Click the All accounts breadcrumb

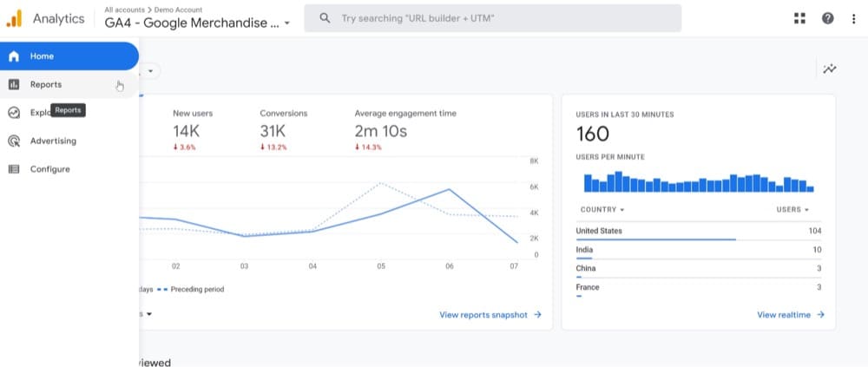pos(124,10)
